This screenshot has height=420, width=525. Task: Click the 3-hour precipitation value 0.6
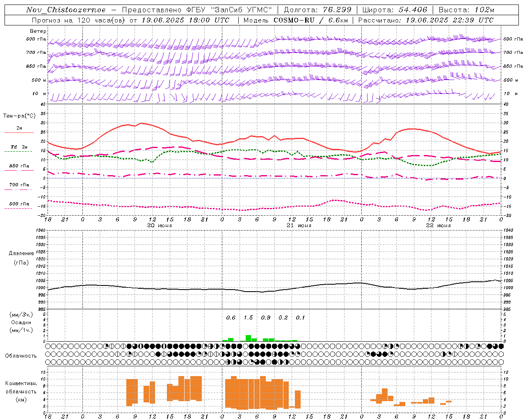(231, 317)
